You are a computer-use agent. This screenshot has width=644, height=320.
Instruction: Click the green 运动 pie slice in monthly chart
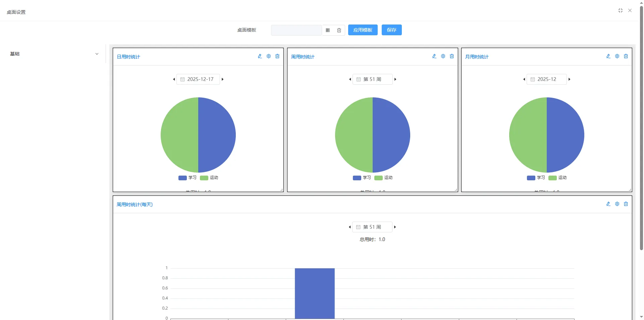(x=527, y=135)
